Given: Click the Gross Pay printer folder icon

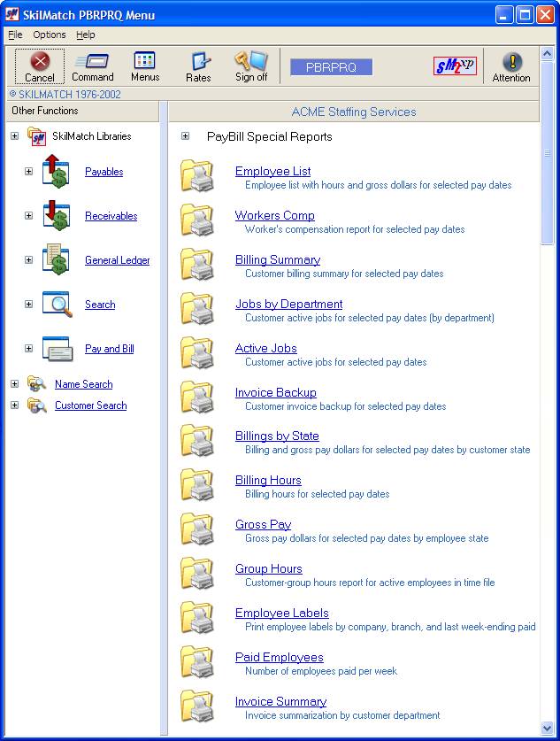Looking at the screenshot, I should pyautogui.click(x=197, y=529).
